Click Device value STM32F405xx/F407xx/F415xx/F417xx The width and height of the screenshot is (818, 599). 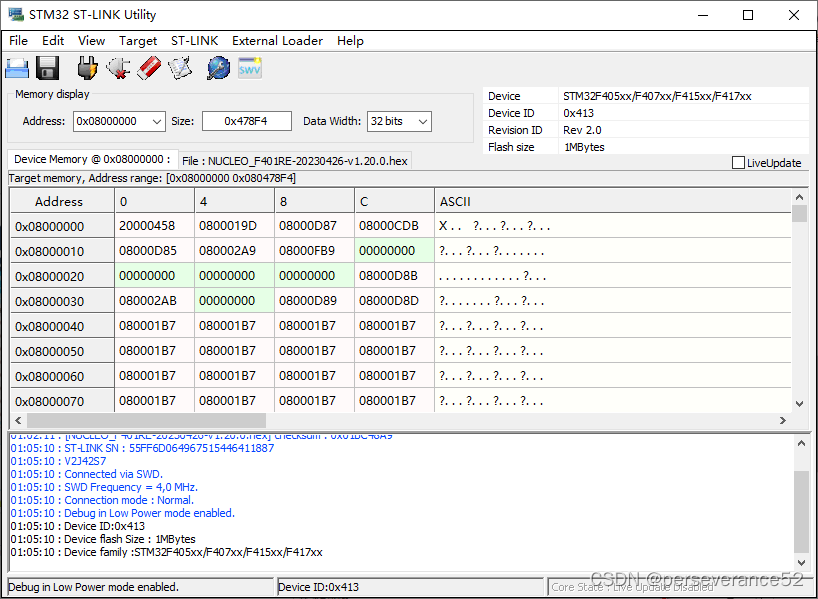click(x=657, y=96)
